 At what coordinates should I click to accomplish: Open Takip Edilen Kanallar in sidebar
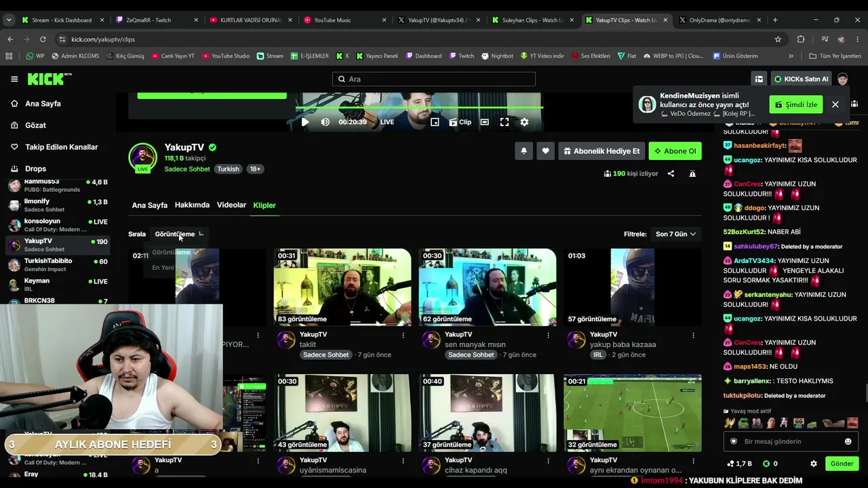point(61,147)
